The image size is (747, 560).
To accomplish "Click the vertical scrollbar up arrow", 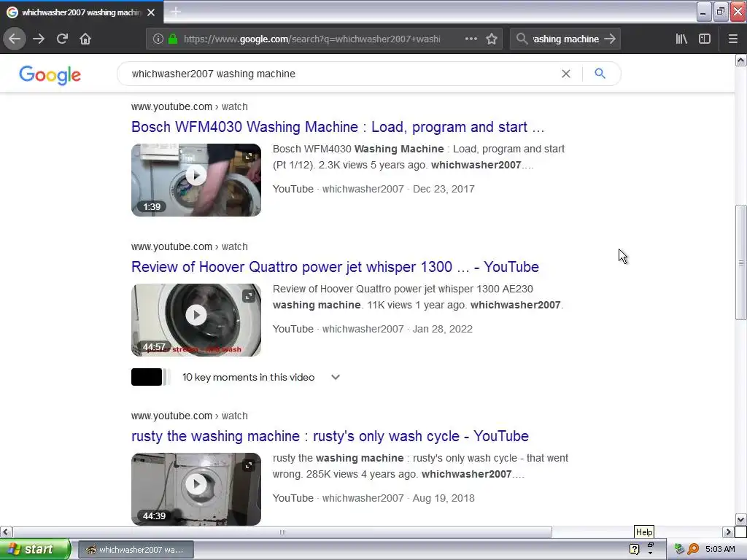I will (x=741, y=60).
